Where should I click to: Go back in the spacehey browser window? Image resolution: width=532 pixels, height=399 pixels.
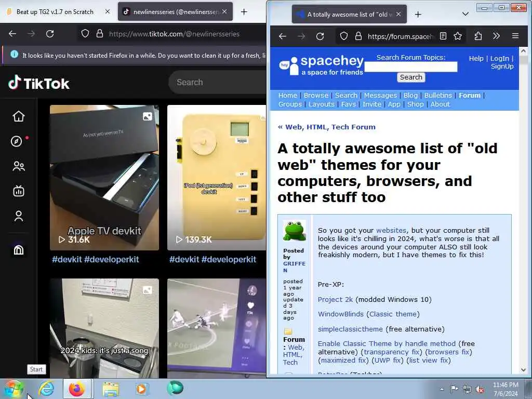283,36
